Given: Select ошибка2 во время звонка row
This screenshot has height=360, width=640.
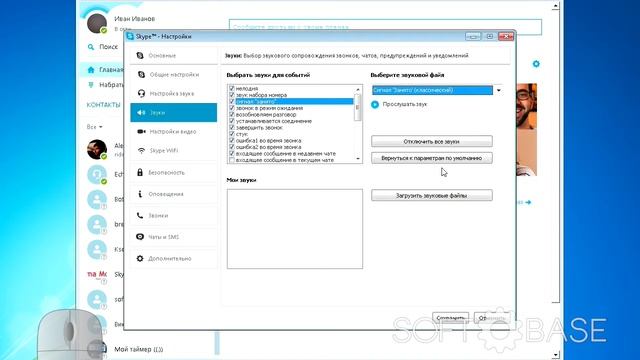Looking at the screenshot, I should point(291,147).
